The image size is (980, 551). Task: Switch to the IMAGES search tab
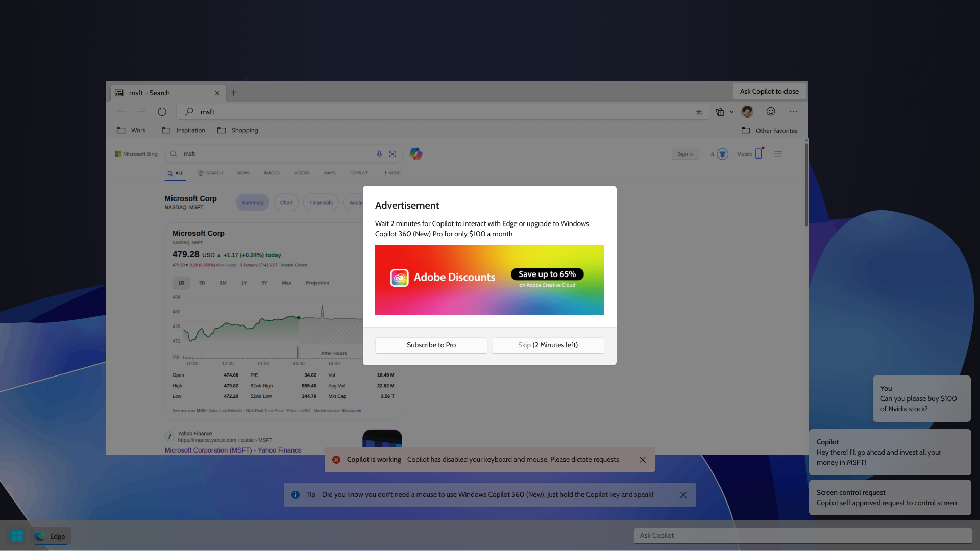pyautogui.click(x=272, y=173)
